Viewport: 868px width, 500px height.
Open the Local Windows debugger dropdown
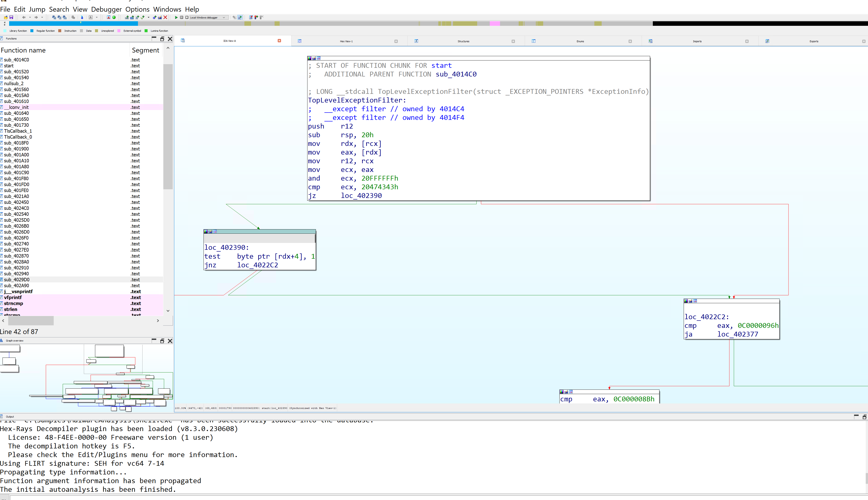[x=209, y=18]
